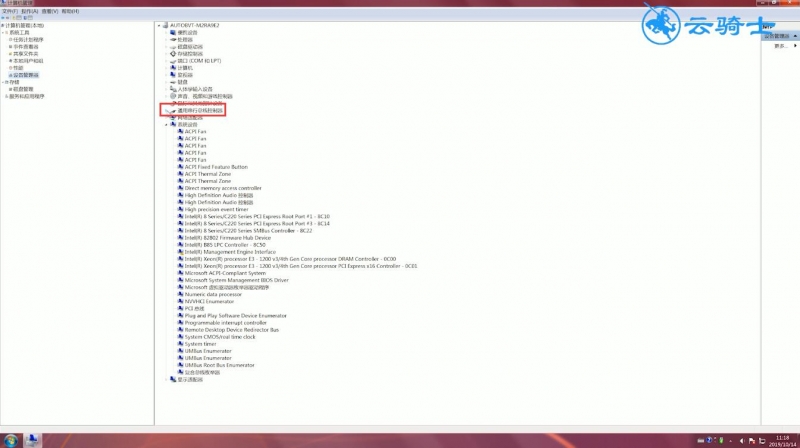
Task: Click the 声音、视频和游戏控制器 icon
Action: click(173, 96)
